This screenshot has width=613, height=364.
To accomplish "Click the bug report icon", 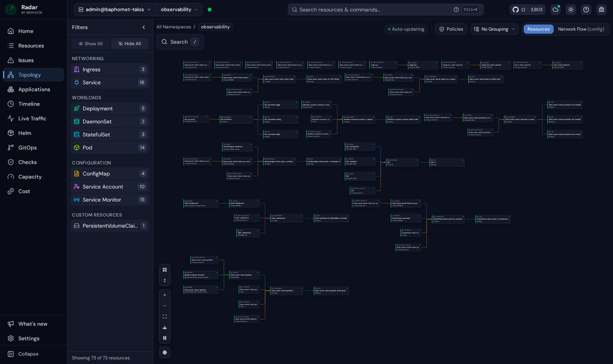I will (601, 10).
